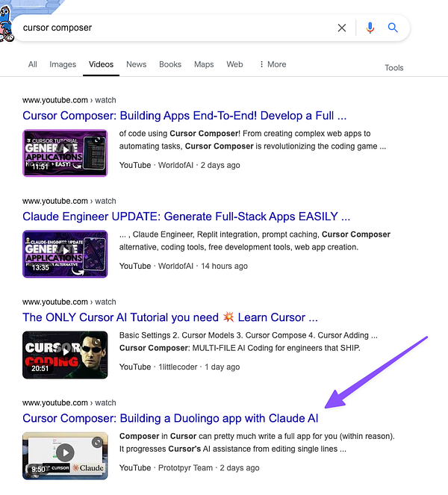
Task: Switch to the All results tab
Action: 33,64
